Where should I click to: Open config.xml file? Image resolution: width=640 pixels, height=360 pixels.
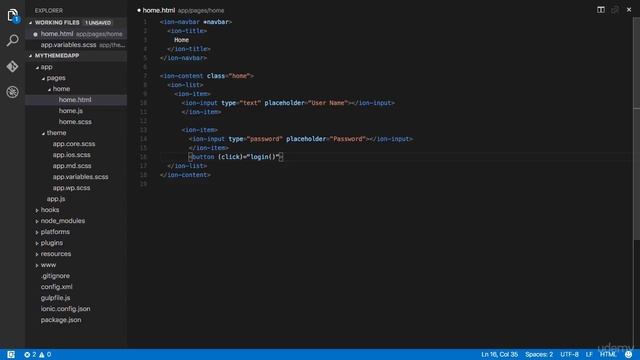(x=57, y=287)
